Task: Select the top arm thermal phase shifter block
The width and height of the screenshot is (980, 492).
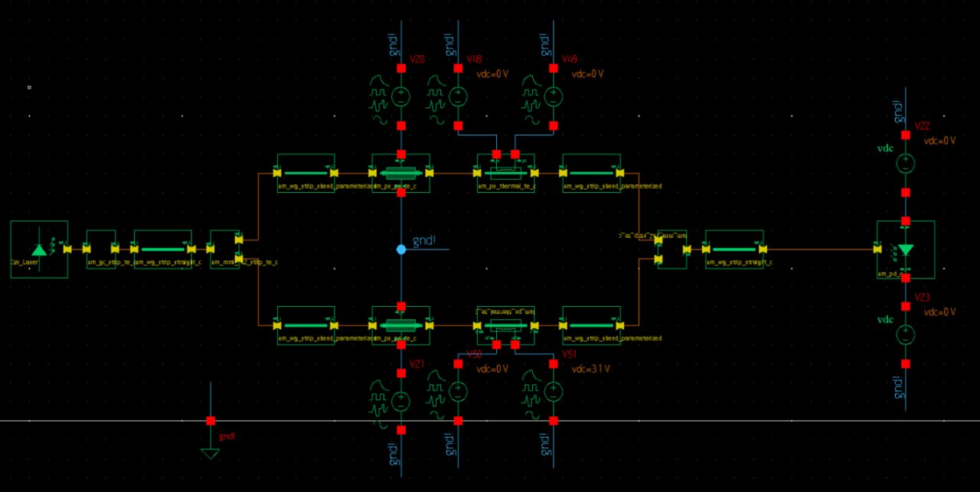Action: pos(505,172)
